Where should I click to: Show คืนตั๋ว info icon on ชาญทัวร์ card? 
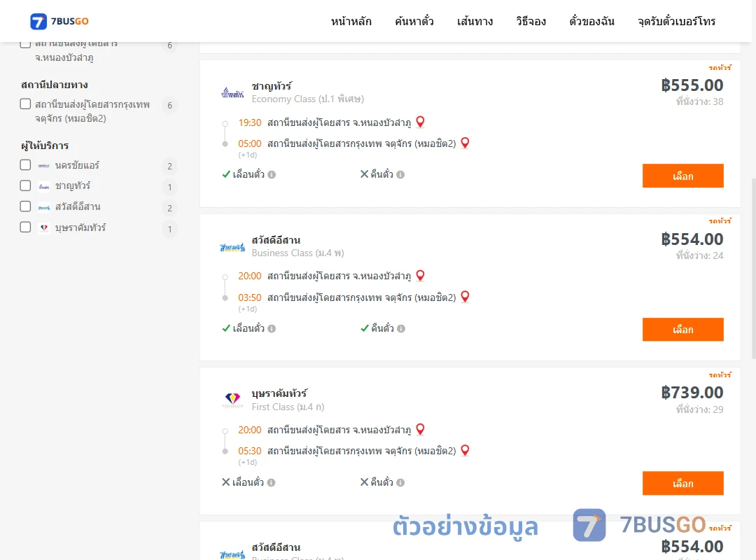click(x=400, y=174)
